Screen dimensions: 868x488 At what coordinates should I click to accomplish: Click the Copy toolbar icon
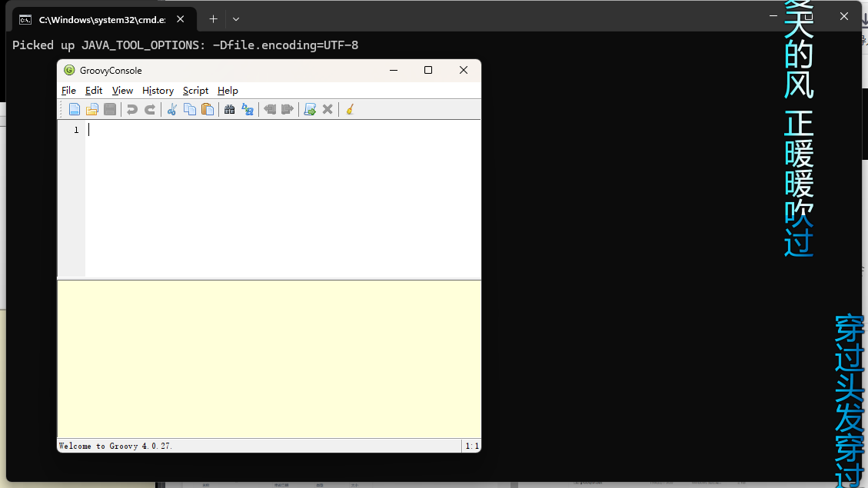[x=189, y=110]
